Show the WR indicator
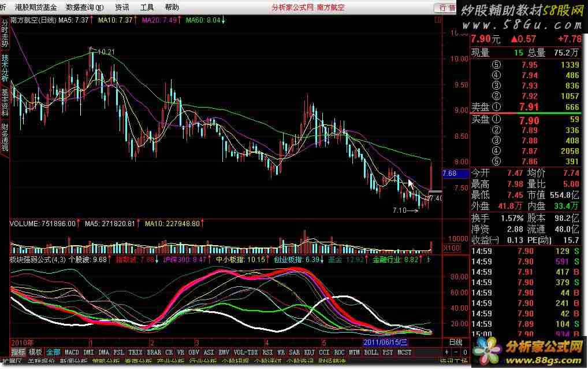 [x=281, y=352]
